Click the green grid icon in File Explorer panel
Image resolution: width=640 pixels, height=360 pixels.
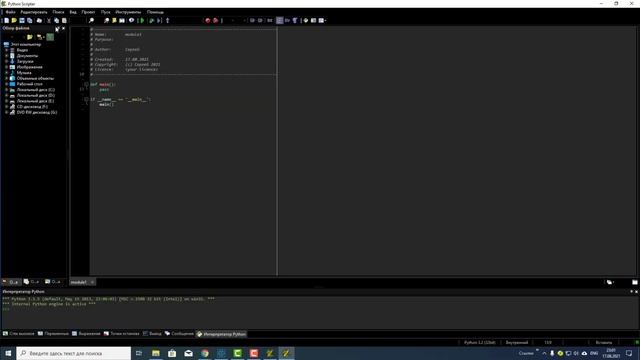50,37
